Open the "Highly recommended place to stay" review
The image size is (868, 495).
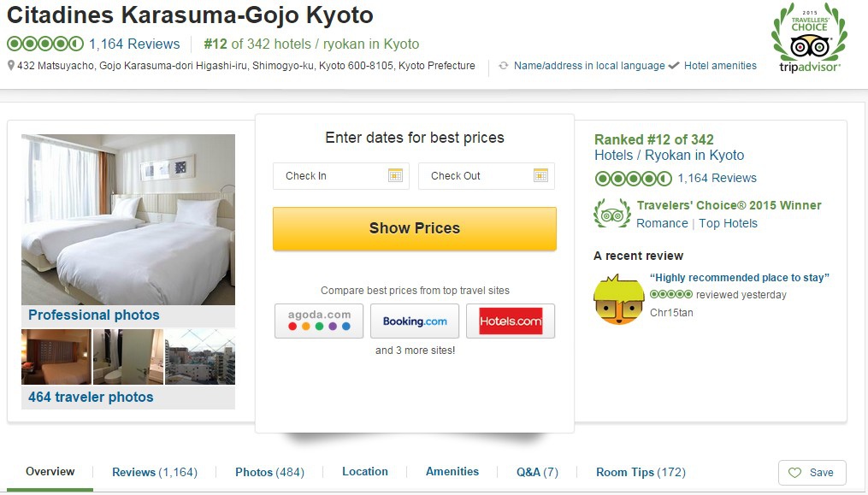tap(740, 277)
